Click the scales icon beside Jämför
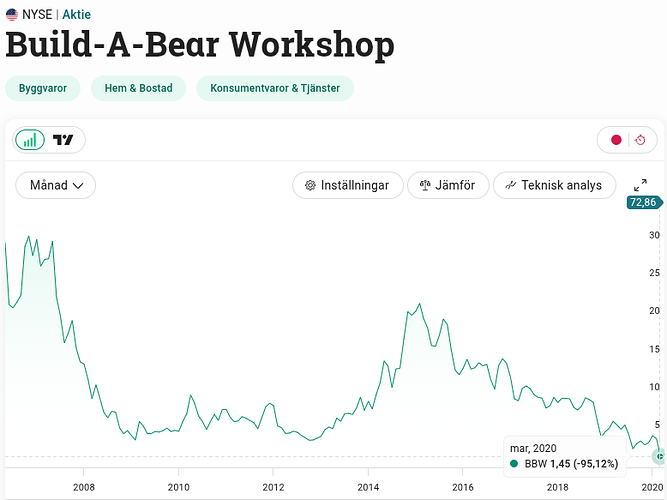The width and height of the screenshot is (667, 500). [x=425, y=185]
